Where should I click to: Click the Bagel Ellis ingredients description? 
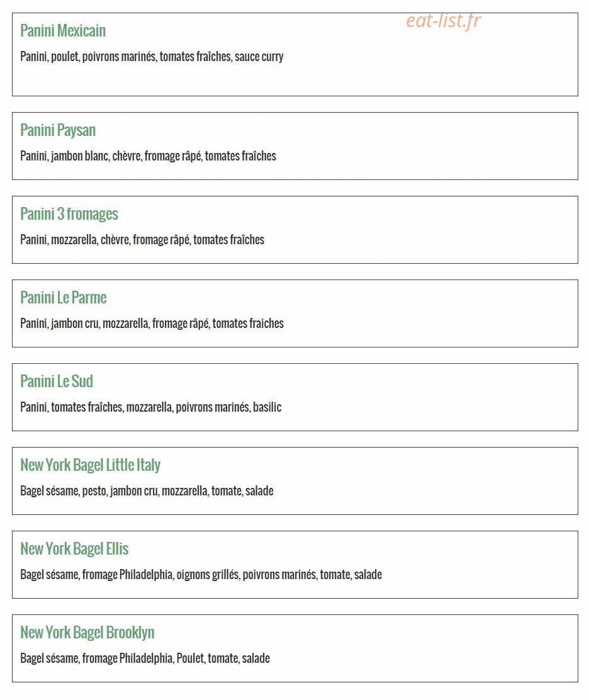201,575
